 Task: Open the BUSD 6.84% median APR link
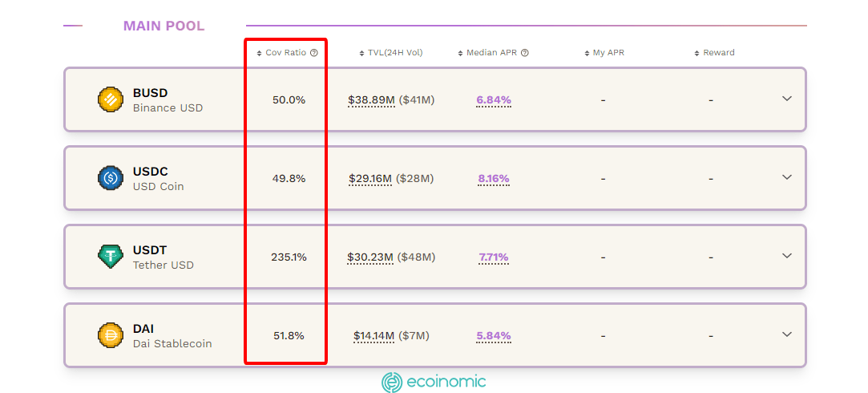pos(494,100)
